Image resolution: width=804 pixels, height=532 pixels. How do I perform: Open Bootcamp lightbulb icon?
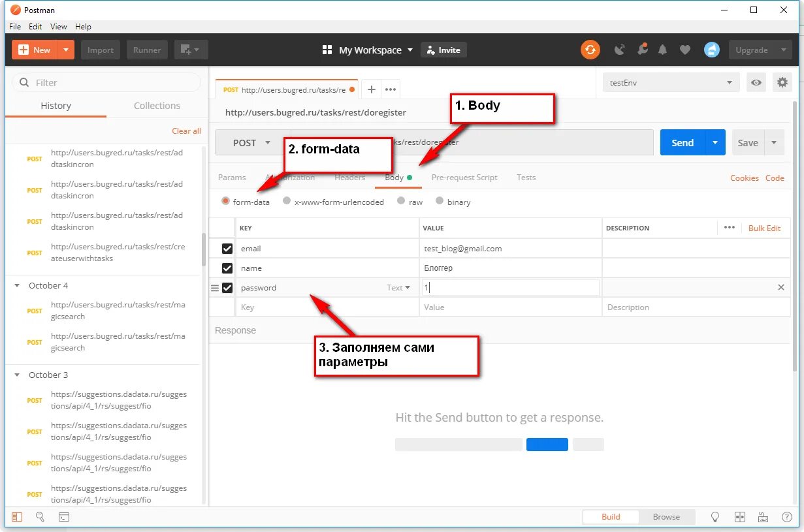pyautogui.click(x=715, y=517)
